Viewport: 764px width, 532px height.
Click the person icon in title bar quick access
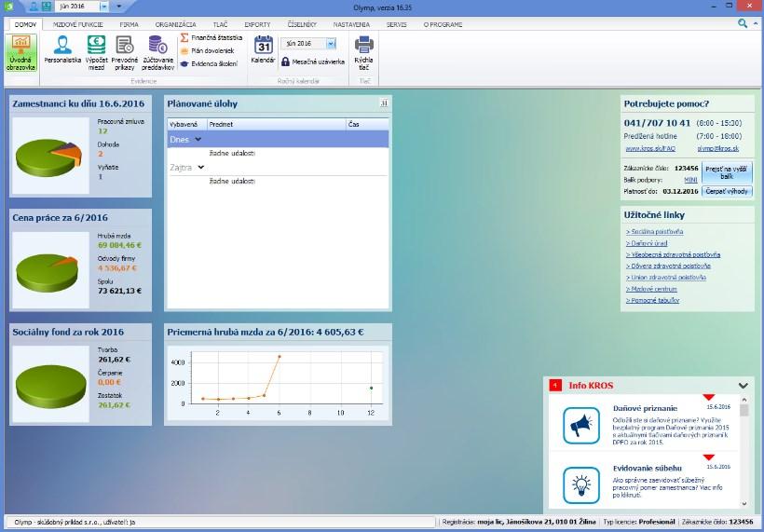pyautogui.click(x=34, y=7)
